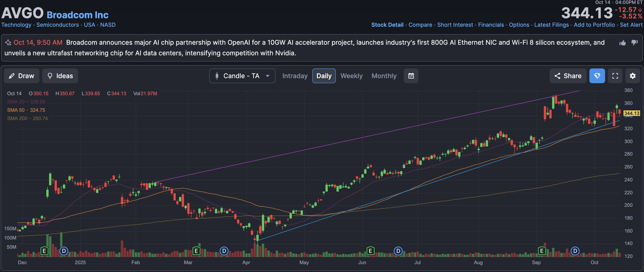Click the dividend D marker near October

575,251
